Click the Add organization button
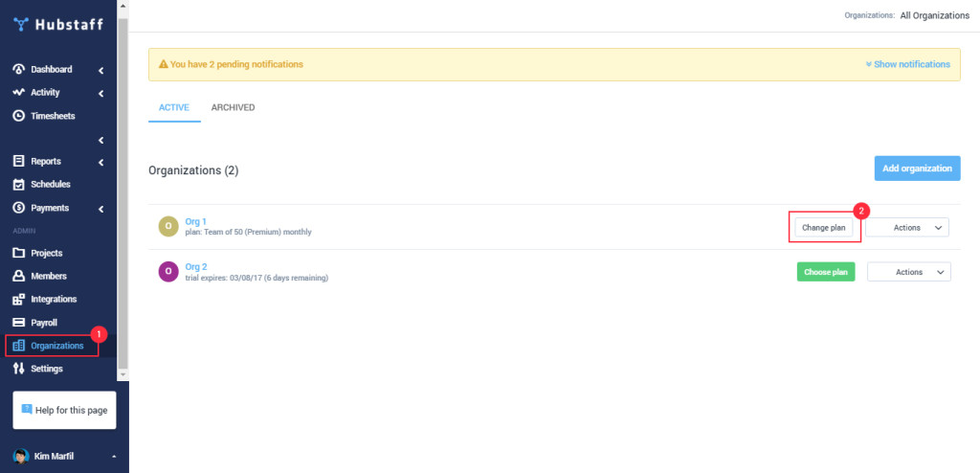The width and height of the screenshot is (980, 473). [x=917, y=169]
